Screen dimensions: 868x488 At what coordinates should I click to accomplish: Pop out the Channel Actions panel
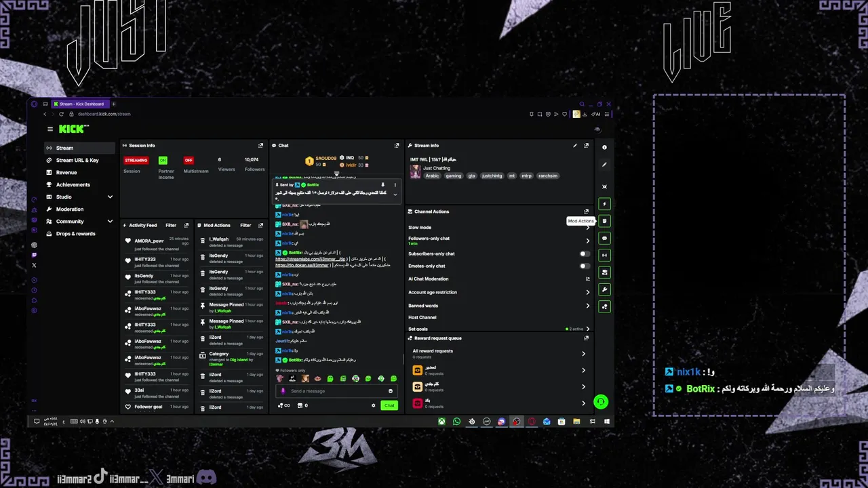pyautogui.click(x=587, y=211)
